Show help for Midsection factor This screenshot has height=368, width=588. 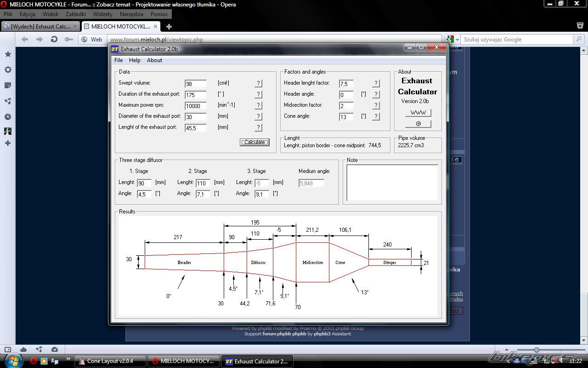point(376,105)
